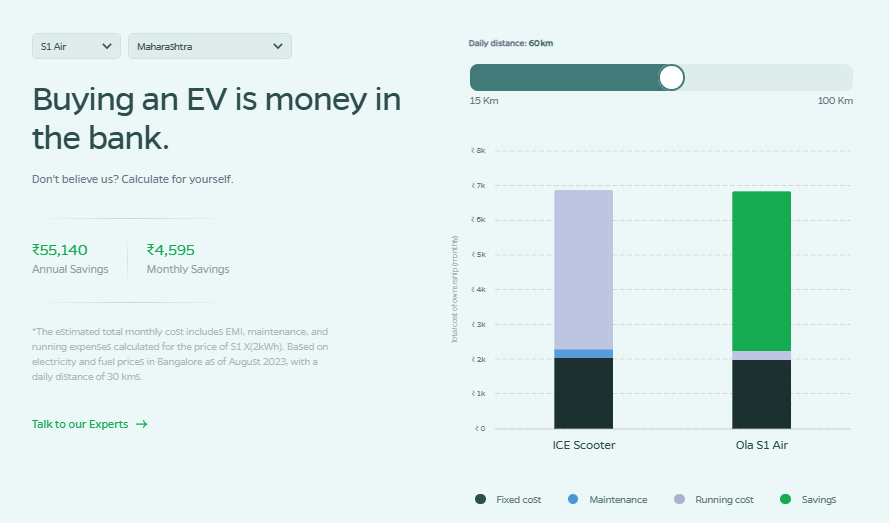The height and width of the screenshot is (523, 889).
Task: Click the ICE Scooter fixed cost segment
Action: click(x=583, y=392)
